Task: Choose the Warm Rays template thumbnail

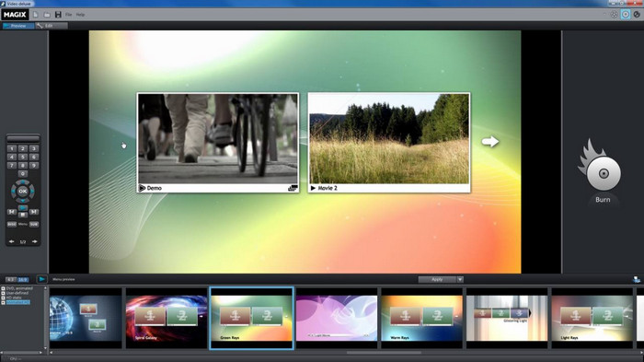Action: (421, 318)
